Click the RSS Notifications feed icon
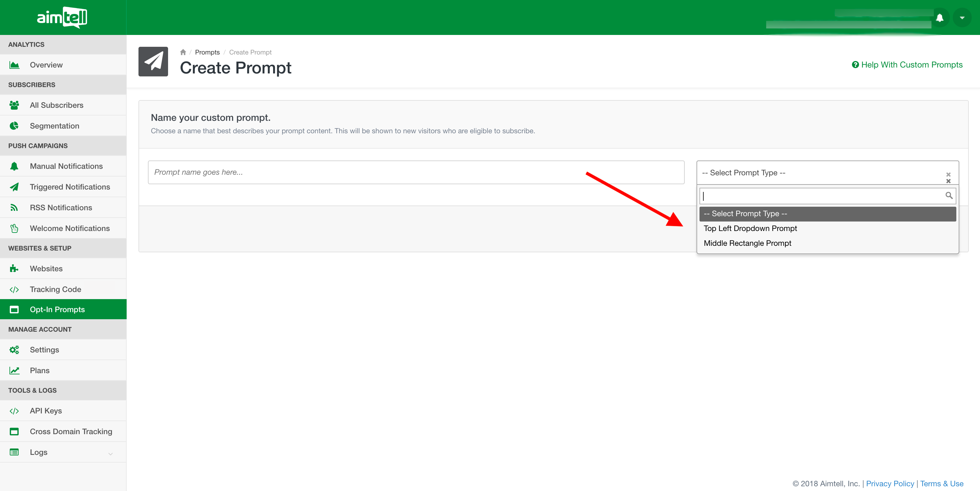The width and height of the screenshot is (980, 491). point(14,207)
